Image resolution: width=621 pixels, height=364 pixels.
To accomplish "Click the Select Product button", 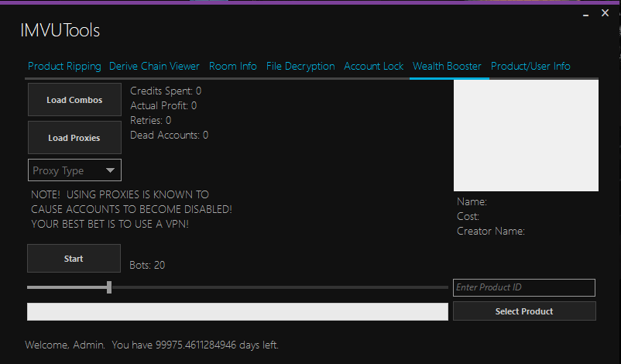I will (x=524, y=311).
